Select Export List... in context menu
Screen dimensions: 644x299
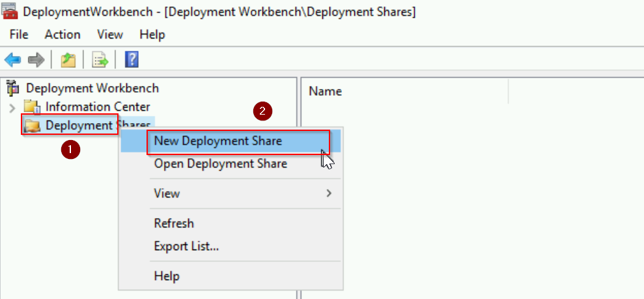231,246
